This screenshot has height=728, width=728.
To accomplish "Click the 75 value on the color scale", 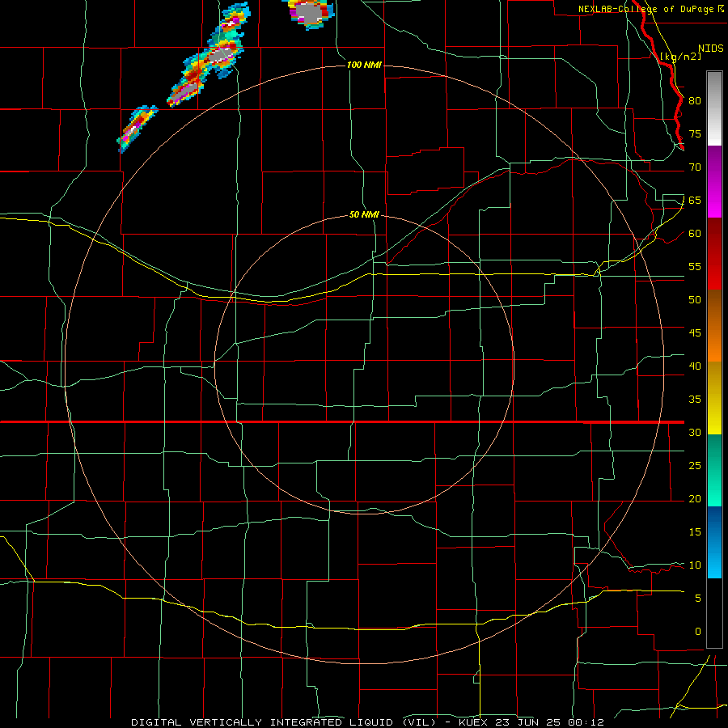I will point(695,133).
